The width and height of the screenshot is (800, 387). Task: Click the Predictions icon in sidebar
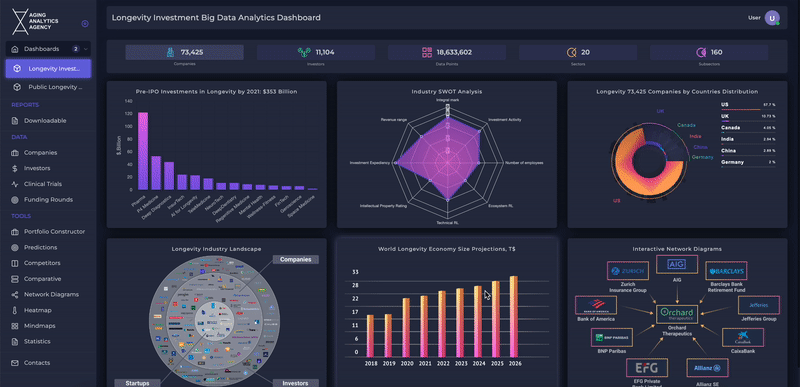click(x=14, y=247)
